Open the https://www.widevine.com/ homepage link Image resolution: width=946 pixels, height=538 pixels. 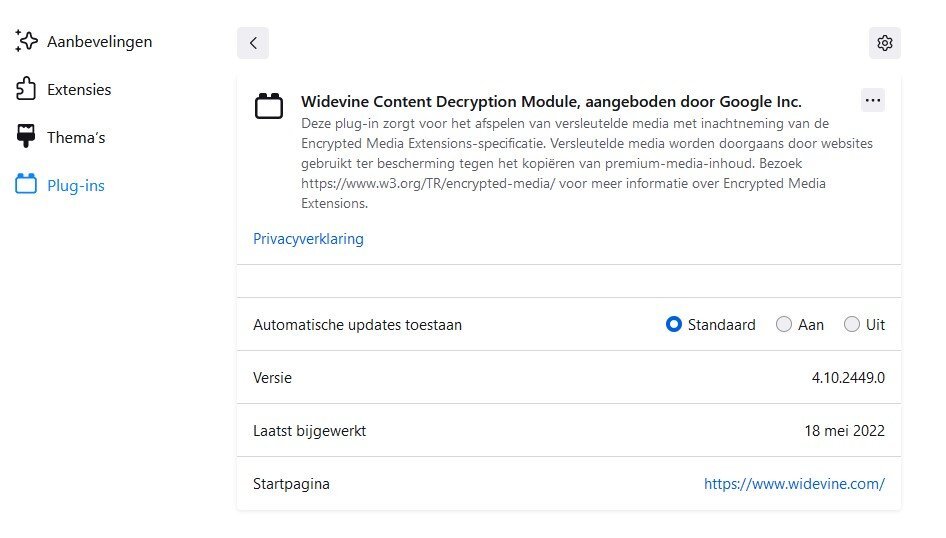click(x=794, y=484)
